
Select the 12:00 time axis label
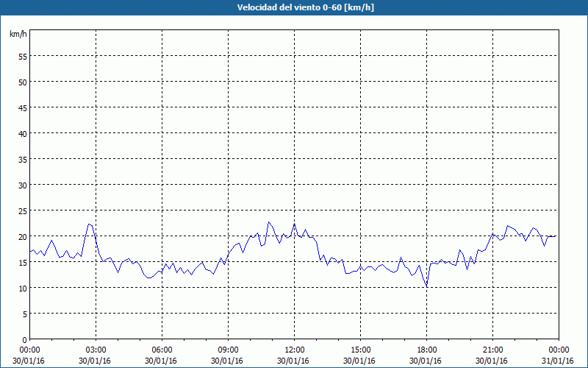[x=295, y=350]
